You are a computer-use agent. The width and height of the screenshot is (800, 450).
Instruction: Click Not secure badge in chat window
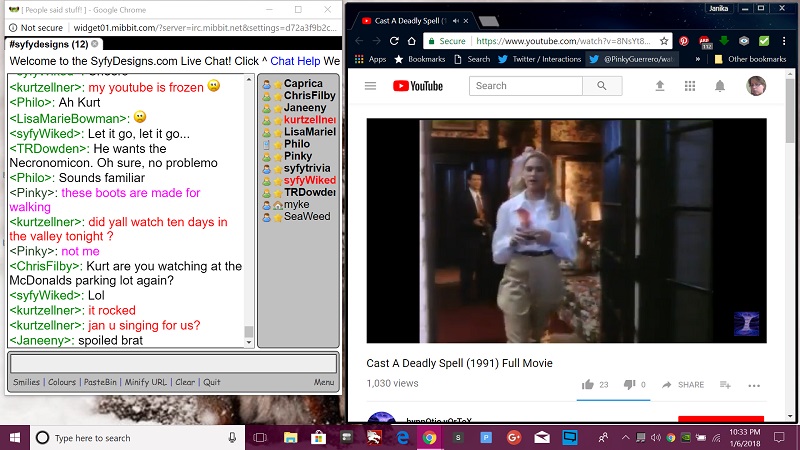[36, 28]
